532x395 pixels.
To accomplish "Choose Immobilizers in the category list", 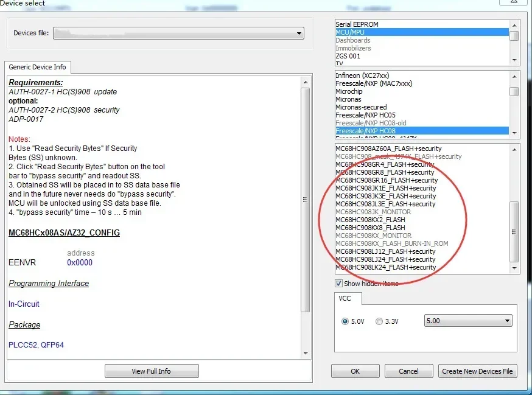I will (422, 48).
